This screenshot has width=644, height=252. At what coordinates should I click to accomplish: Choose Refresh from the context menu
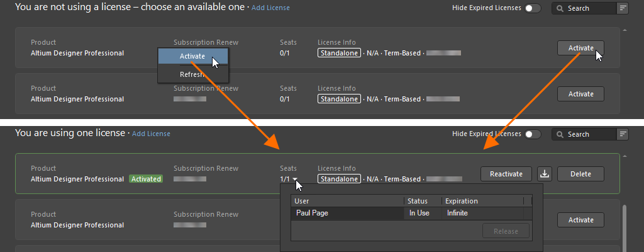[x=192, y=74]
